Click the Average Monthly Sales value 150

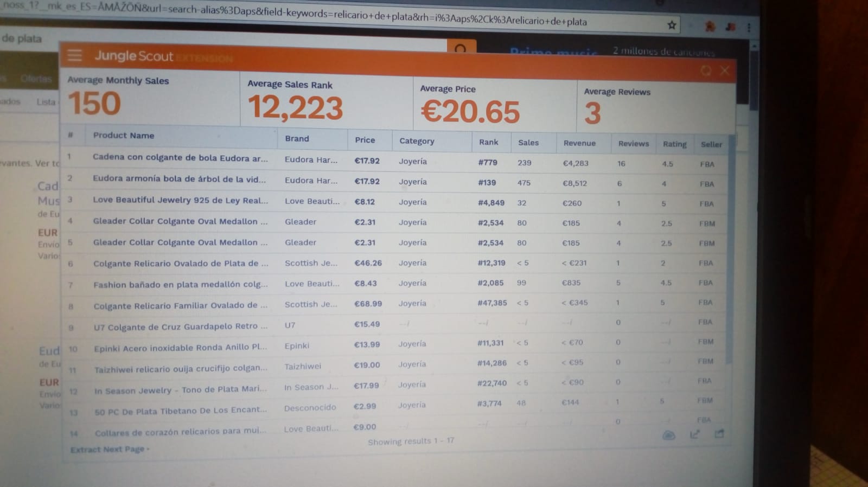(x=94, y=103)
